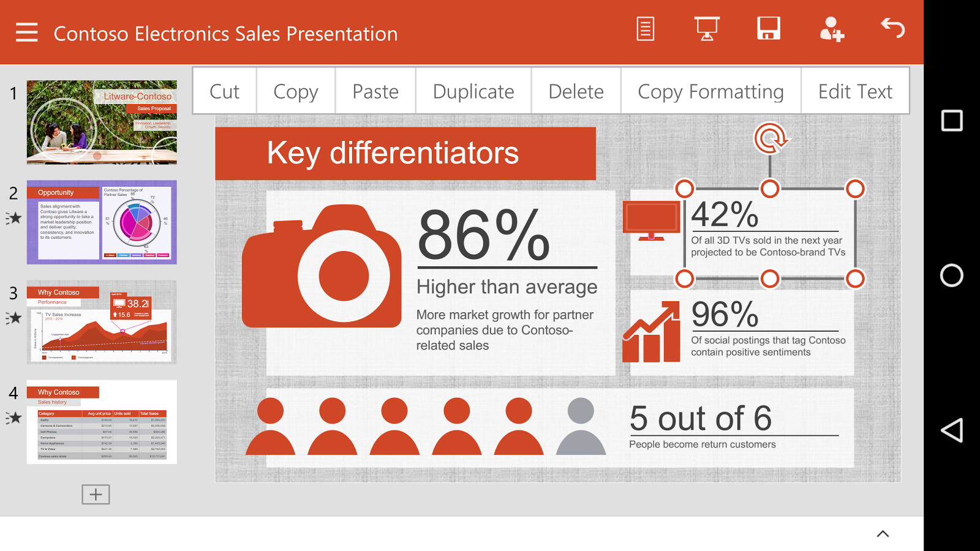The height and width of the screenshot is (551, 980).
Task: Select Copy Formatting in the context menu
Action: point(710,91)
